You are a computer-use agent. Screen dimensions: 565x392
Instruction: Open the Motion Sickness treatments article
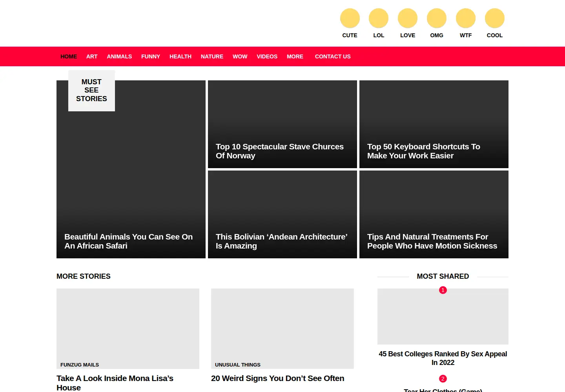coord(434,214)
